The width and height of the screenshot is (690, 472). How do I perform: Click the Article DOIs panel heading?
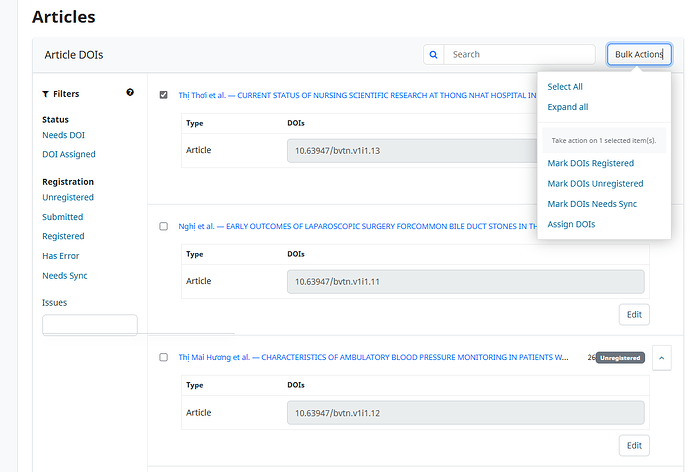click(73, 55)
